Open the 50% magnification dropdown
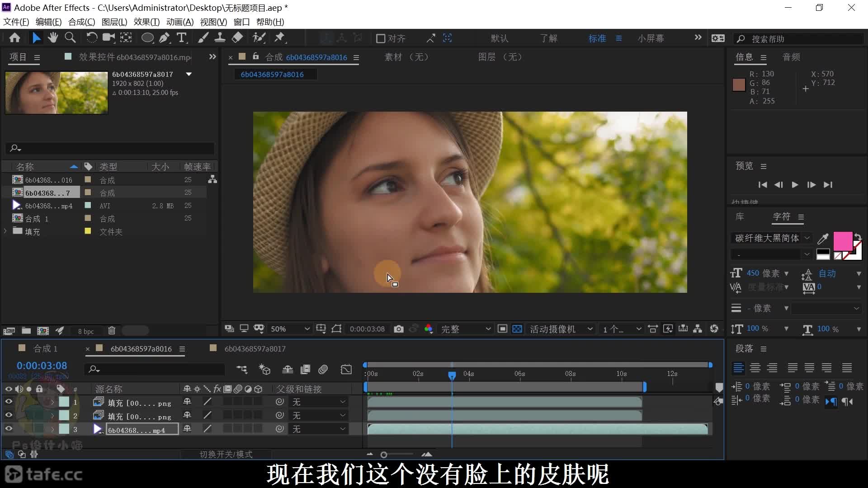Screen dimensions: 868x488 point(290,329)
